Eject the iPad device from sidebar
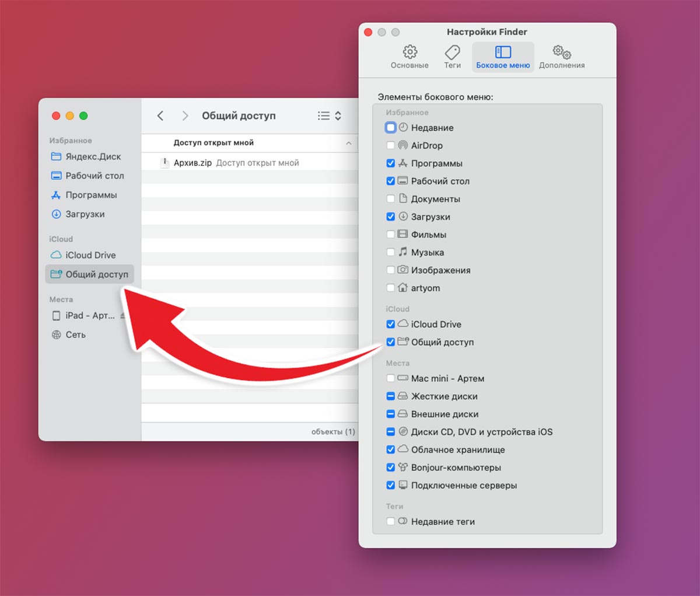The width and height of the screenshot is (700, 596). [123, 316]
